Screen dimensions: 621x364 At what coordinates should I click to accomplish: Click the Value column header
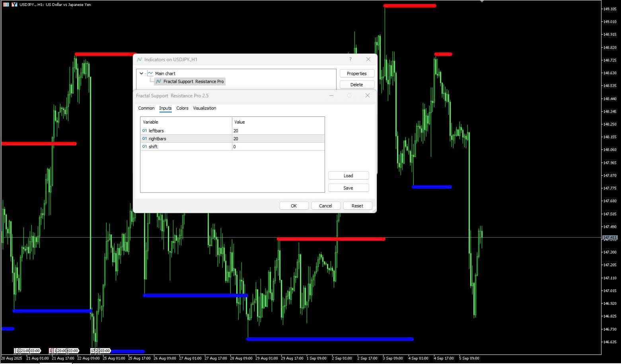pyautogui.click(x=278, y=122)
